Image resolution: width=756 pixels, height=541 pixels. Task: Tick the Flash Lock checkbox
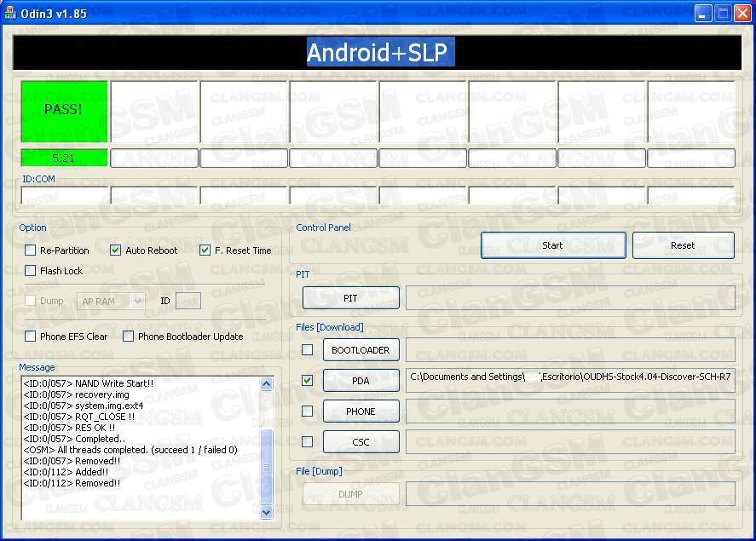click(31, 270)
